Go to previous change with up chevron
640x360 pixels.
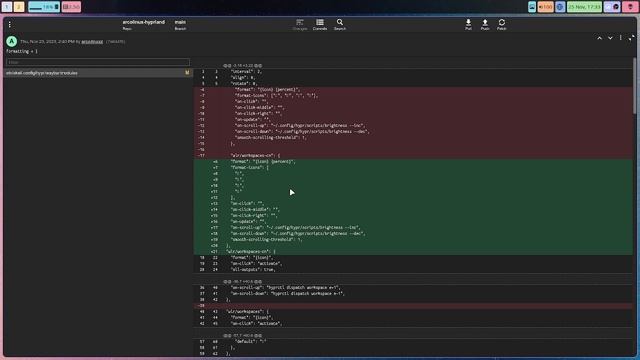click(599, 38)
